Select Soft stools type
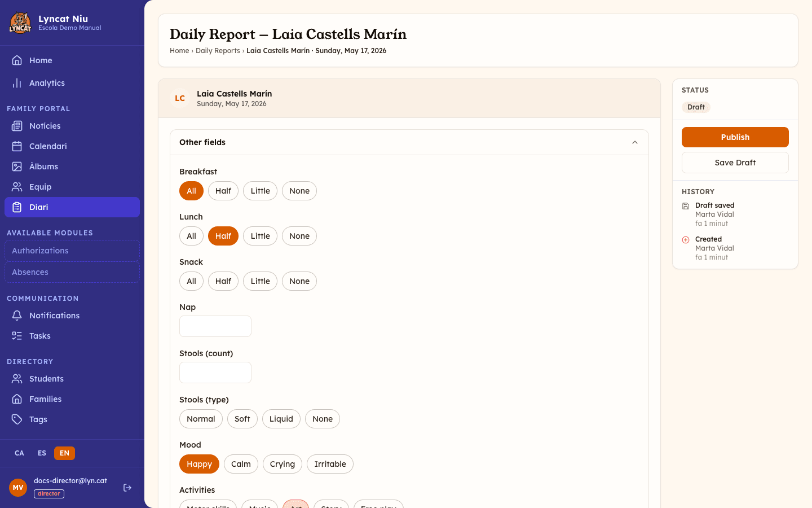 [242, 419]
